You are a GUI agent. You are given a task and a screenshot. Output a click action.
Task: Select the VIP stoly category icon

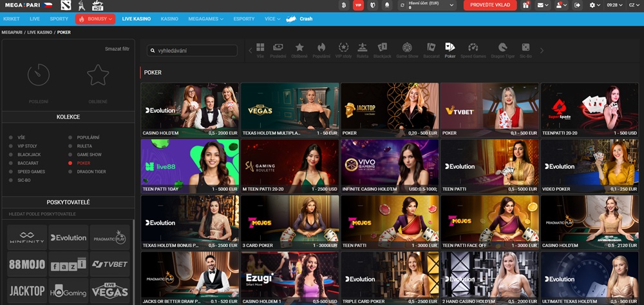click(343, 50)
